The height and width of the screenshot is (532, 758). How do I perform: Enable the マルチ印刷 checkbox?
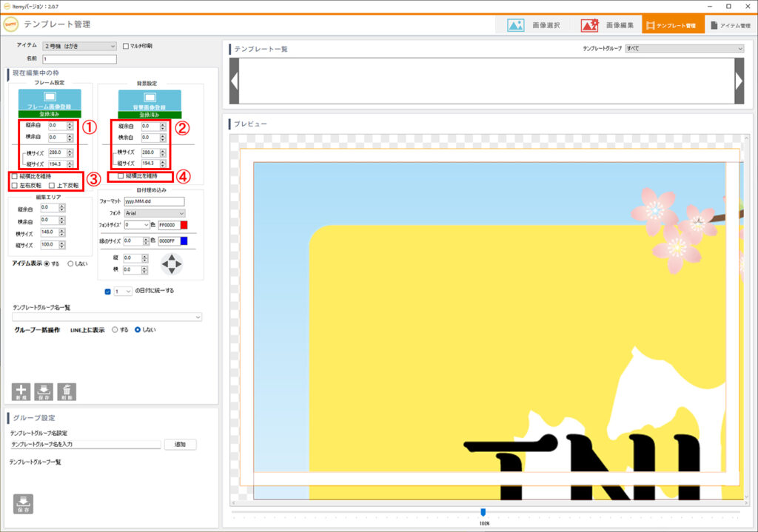coord(126,46)
